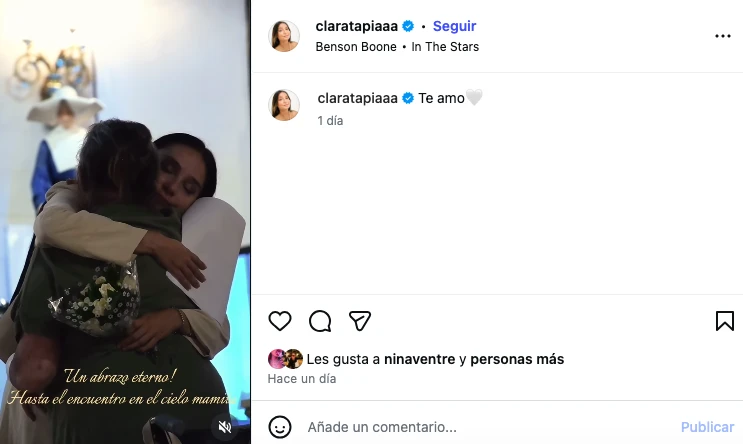Click the '1 día' caption timestamp
The image size is (743, 444).
330,120
